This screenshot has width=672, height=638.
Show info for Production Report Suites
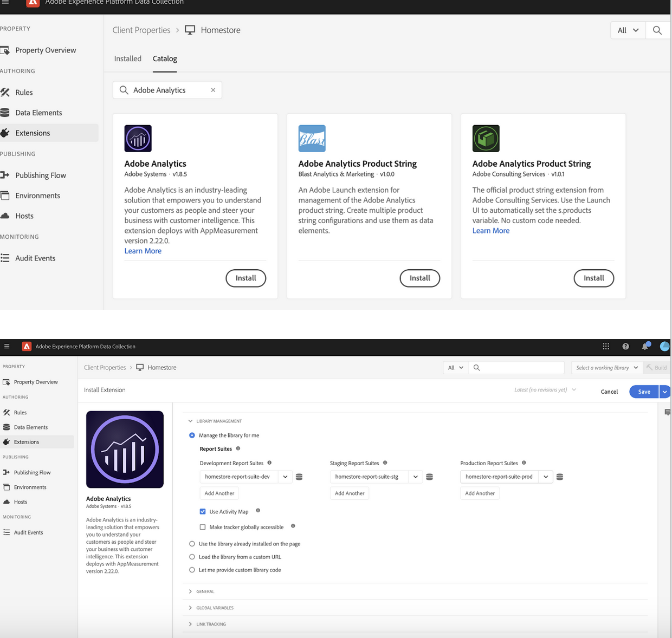pyautogui.click(x=524, y=463)
